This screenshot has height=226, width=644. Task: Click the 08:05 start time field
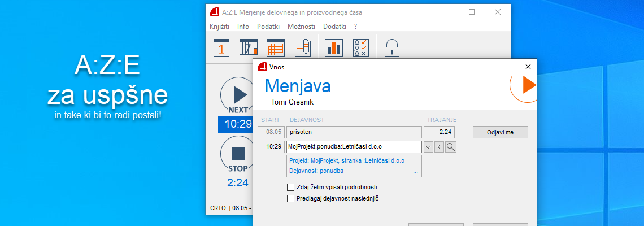271,132
